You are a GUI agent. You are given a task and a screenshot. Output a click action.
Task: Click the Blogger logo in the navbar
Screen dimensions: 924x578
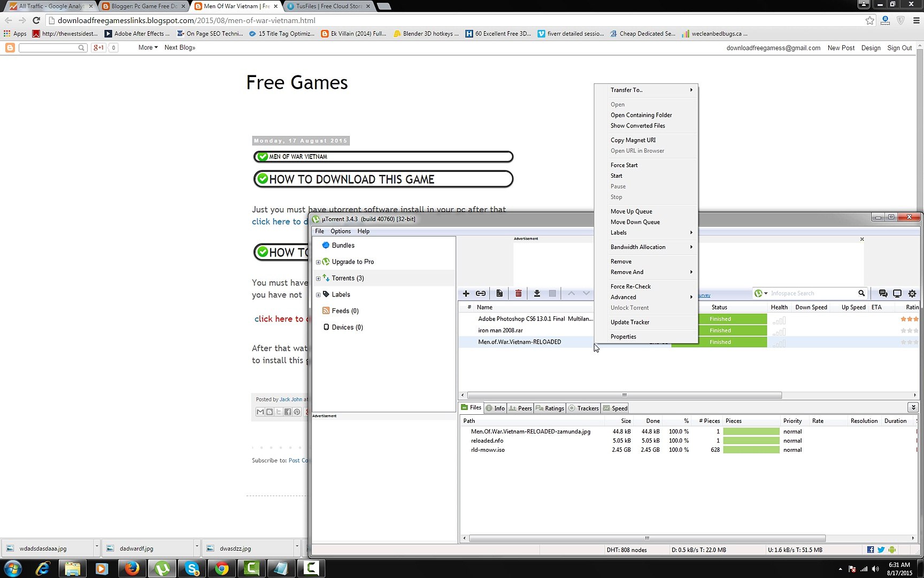tap(10, 48)
